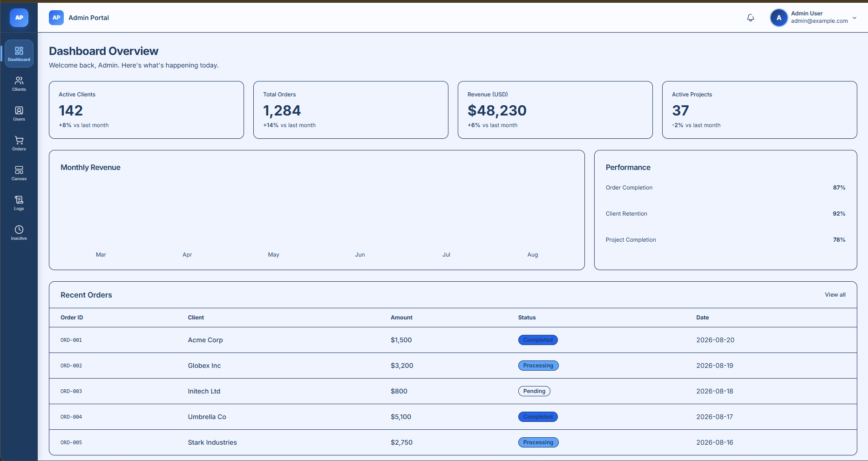Click date 2026-08-16
This screenshot has height=461, width=868.
(715, 442)
